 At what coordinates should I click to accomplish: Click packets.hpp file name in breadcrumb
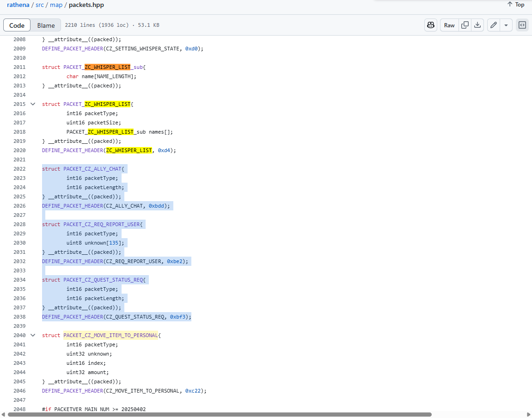(x=86, y=5)
